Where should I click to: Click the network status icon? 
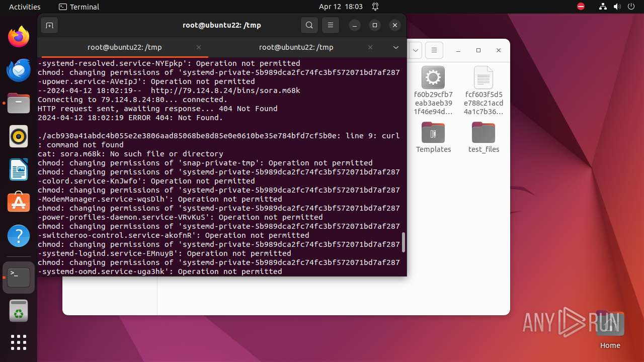click(603, 7)
